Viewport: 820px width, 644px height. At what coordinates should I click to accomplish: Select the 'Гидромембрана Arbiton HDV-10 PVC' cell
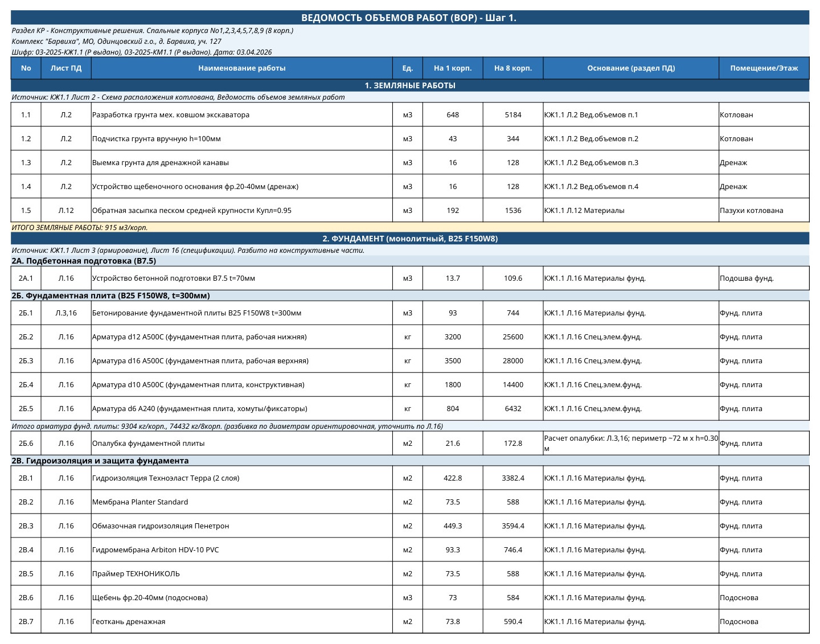click(242, 549)
